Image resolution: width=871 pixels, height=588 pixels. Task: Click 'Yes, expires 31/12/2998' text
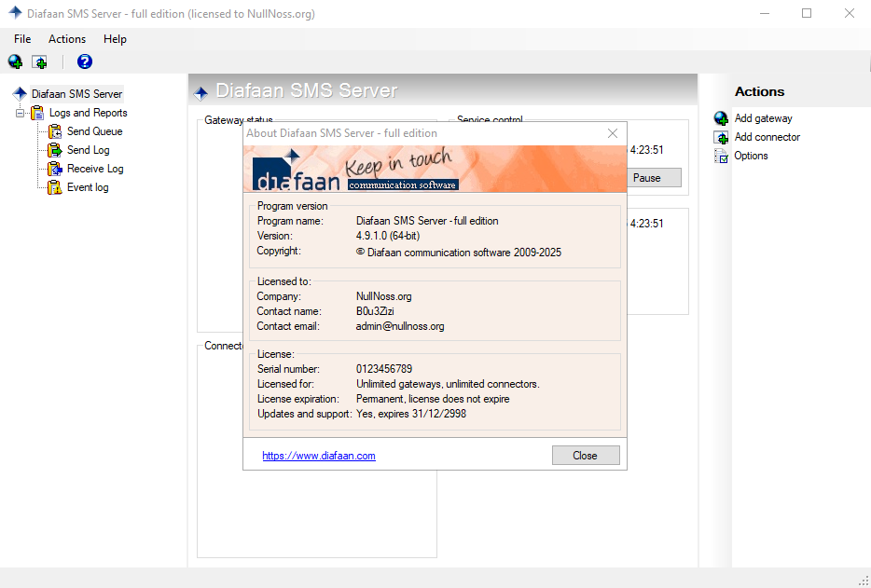coord(411,415)
